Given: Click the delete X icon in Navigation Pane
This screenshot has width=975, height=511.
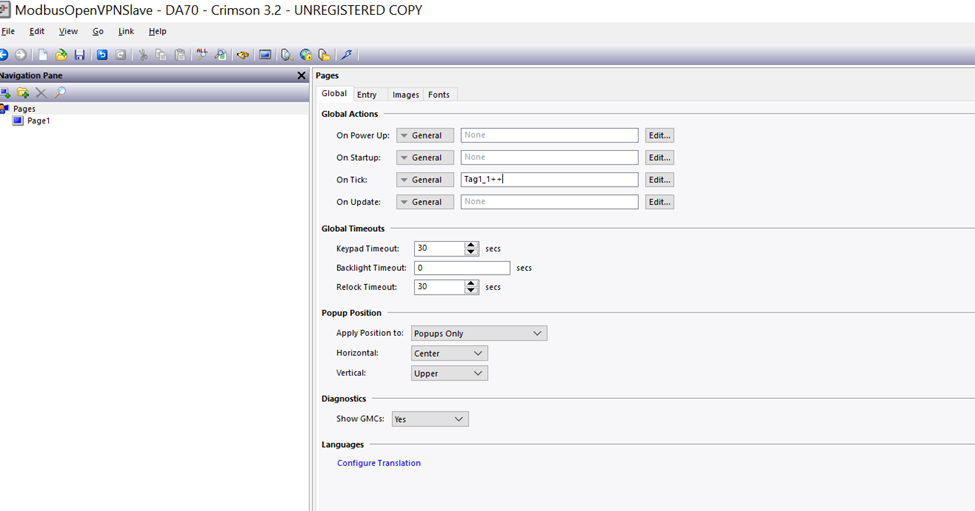Looking at the screenshot, I should [x=41, y=93].
